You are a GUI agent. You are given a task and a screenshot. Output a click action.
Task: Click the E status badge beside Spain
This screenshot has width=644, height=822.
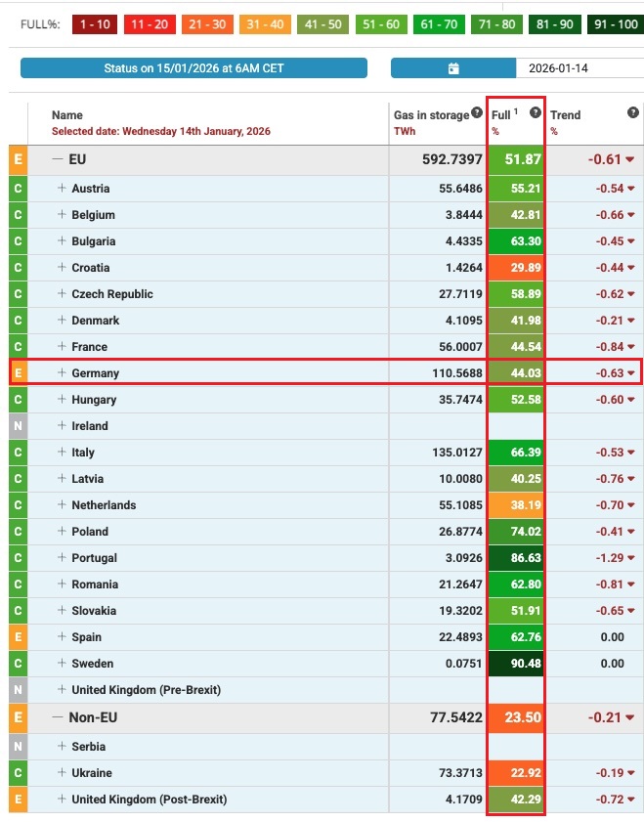tap(19, 637)
